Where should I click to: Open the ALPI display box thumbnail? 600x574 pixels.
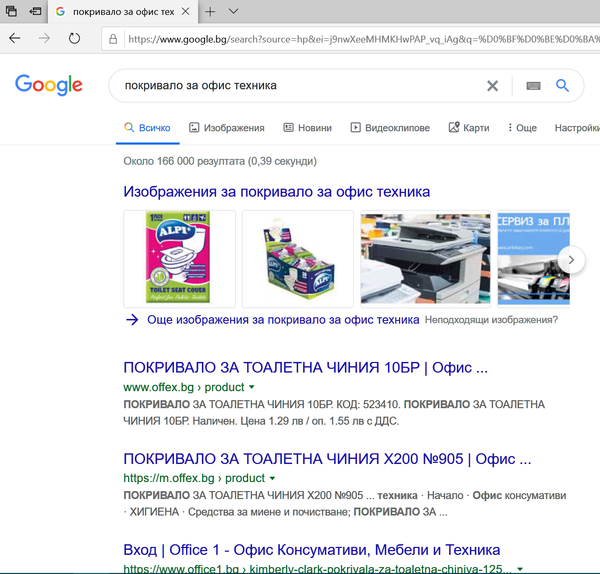pos(298,259)
